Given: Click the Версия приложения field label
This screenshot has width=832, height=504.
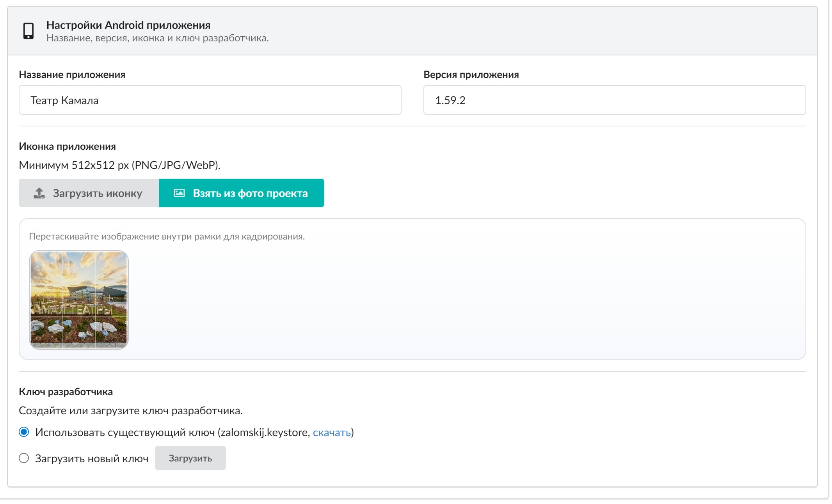Looking at the screenshot, I should (x=471, y=75).
